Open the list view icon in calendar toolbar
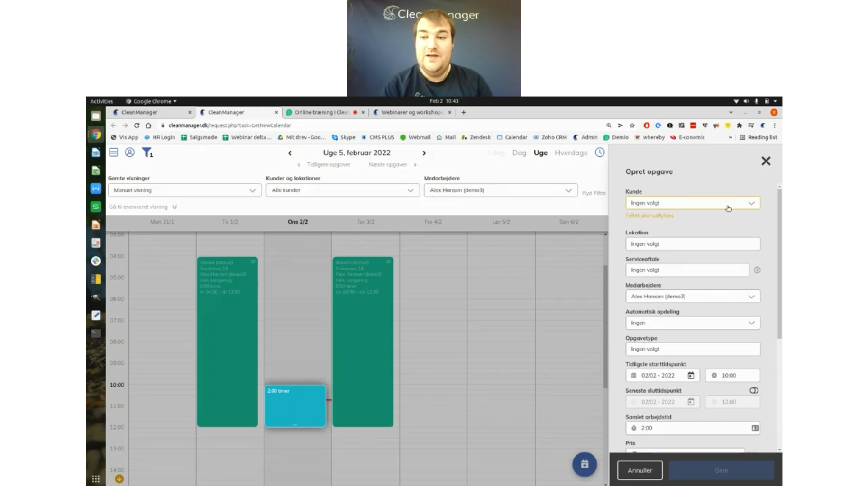868x486 pixels. (x=113, y=153)
